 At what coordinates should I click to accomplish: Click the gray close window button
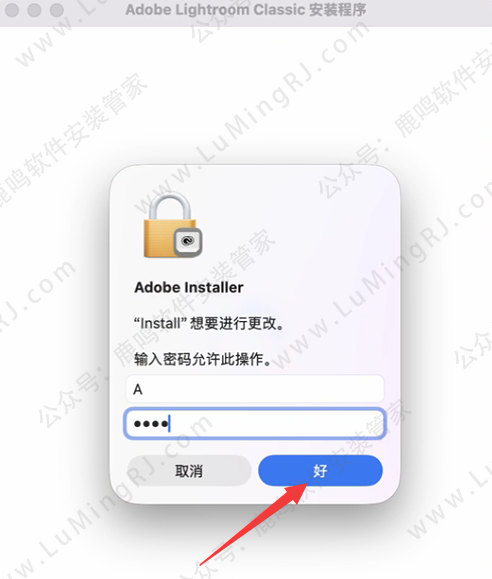pos(12,10)
